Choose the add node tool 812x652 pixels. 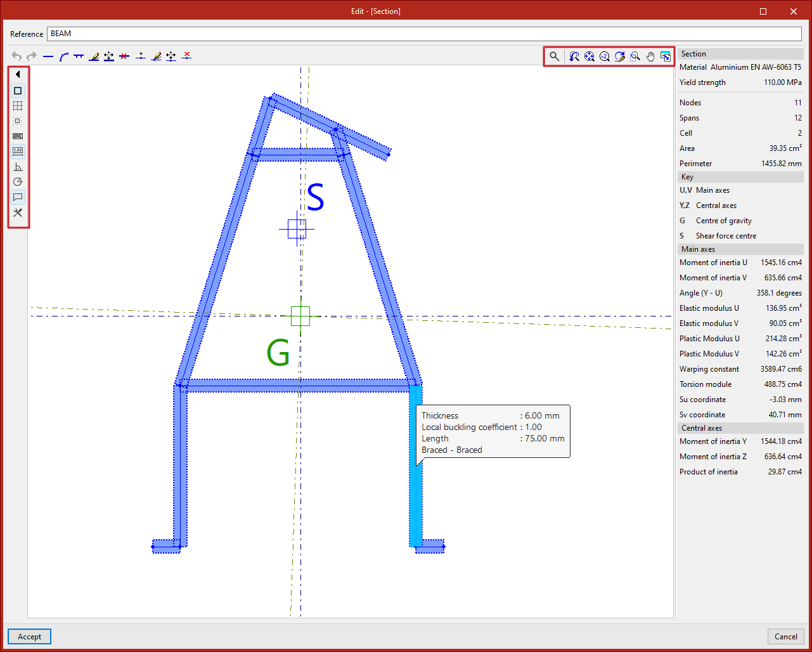140,56
